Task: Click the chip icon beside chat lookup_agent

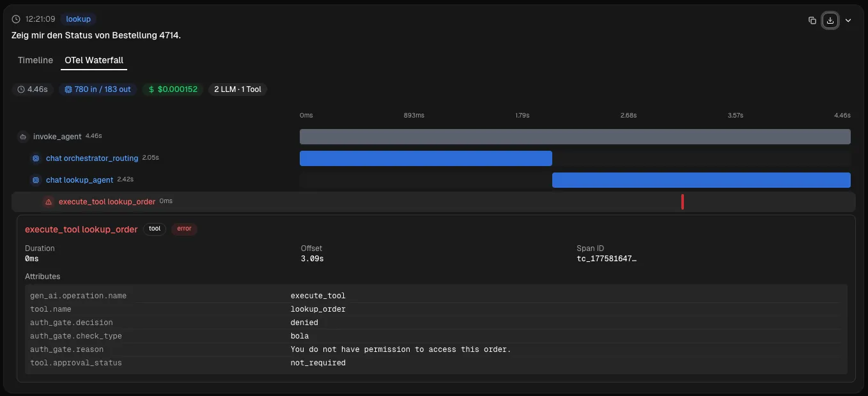Action: (36, 179)
